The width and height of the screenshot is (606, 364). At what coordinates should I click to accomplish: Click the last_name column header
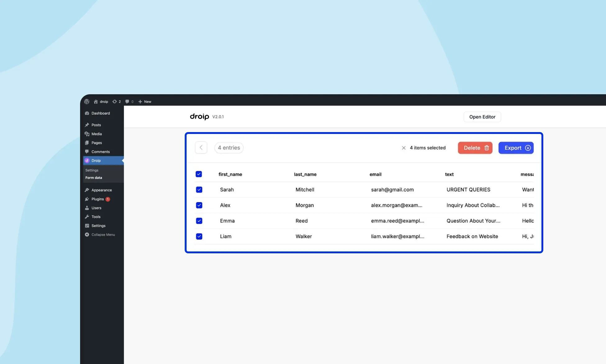(x=305, y=174)
